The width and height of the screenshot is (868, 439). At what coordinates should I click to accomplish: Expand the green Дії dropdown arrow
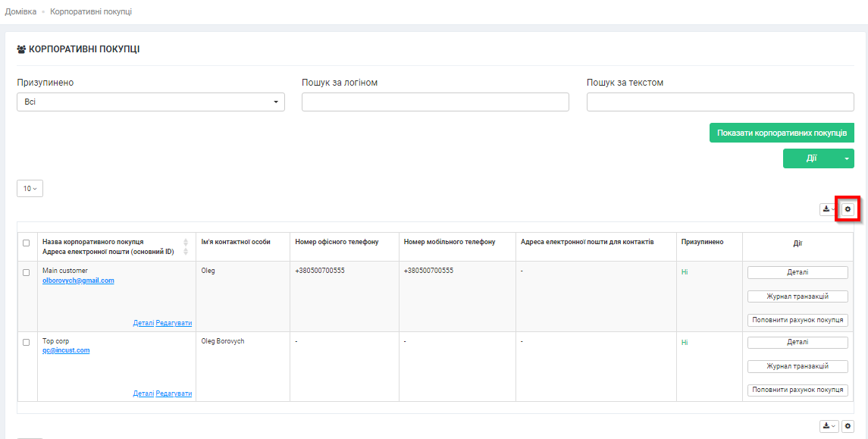point(846,158)
